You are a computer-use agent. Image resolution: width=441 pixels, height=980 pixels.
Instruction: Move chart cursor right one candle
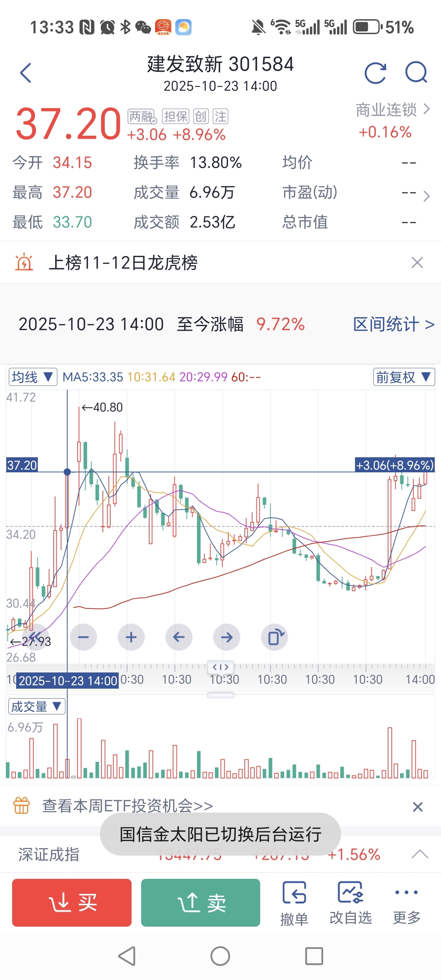227,637
